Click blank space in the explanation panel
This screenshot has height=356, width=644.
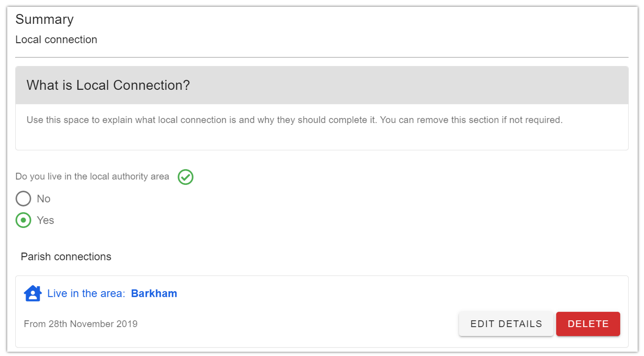point(322,138)
